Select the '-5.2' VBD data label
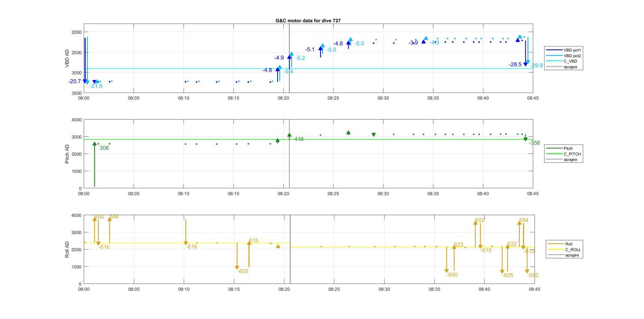644x319 pixels. tap(300, 58)
